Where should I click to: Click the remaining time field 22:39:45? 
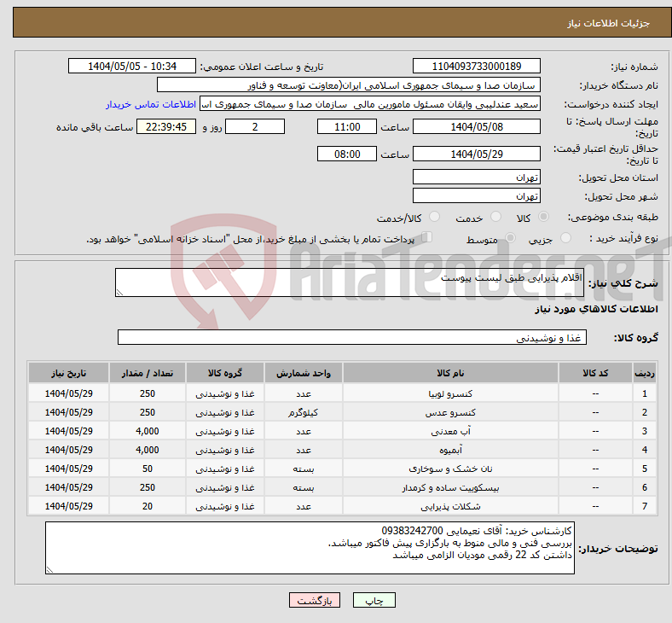[166, 127]
